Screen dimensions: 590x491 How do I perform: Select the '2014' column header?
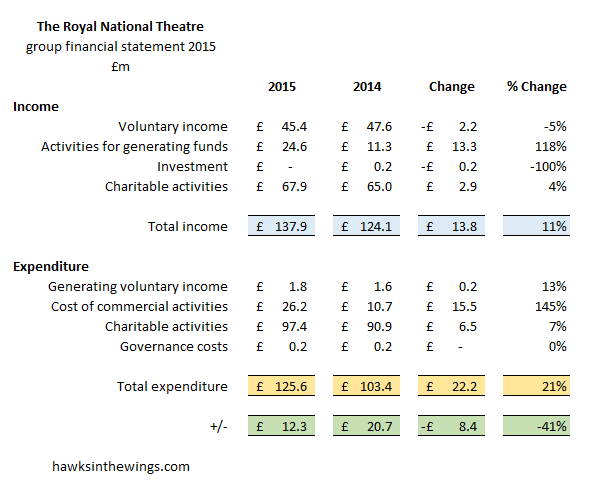(367, 87)
